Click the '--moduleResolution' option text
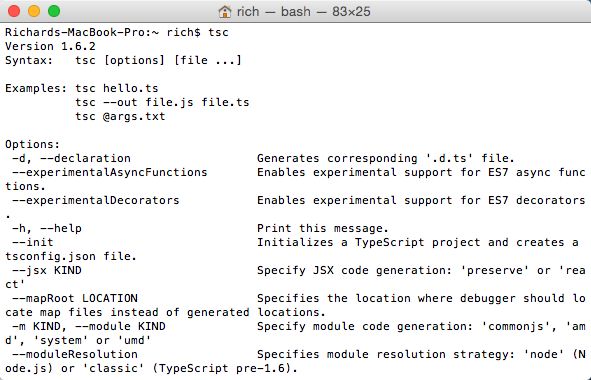This screenshot has width=591, height=380. (75, 354)
